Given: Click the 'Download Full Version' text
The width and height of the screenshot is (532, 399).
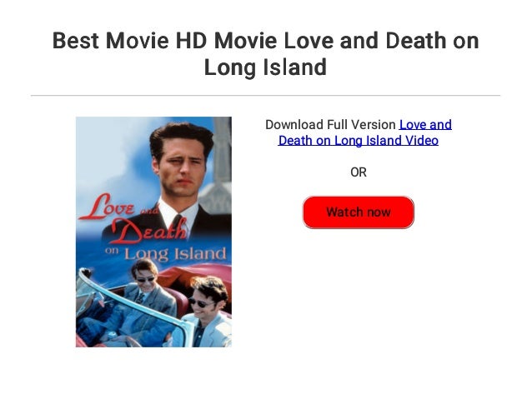Looking at the screenshot, I should coord(330,125).
